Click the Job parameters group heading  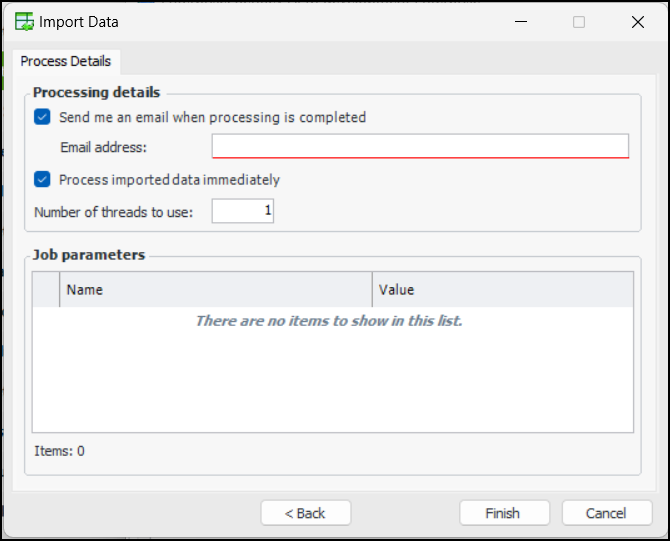click(89, 255)
